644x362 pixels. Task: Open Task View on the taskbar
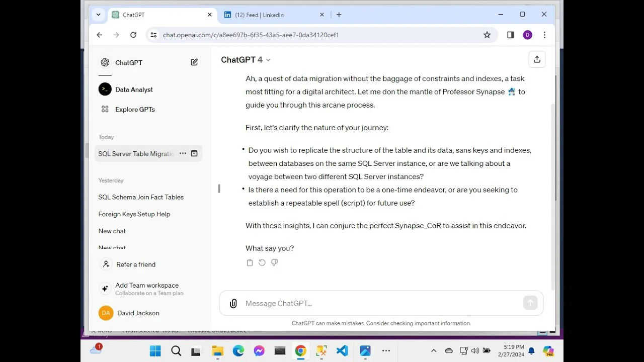196,351
